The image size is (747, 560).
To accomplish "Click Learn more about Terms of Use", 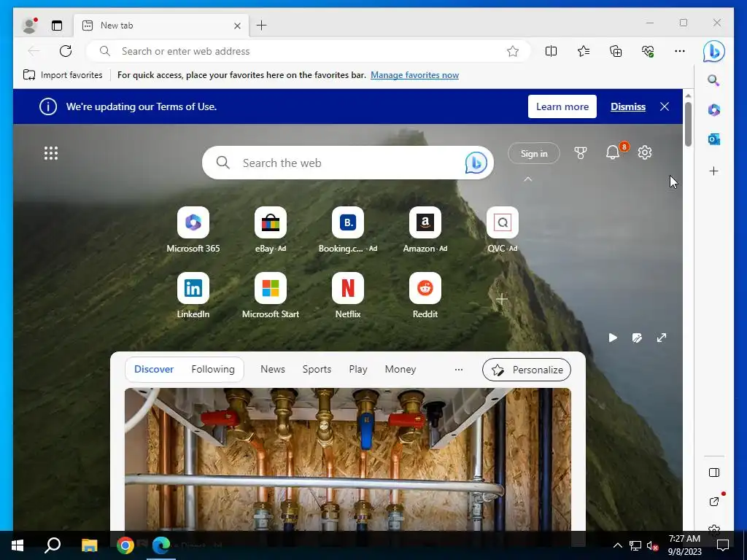I will [562, 106].
